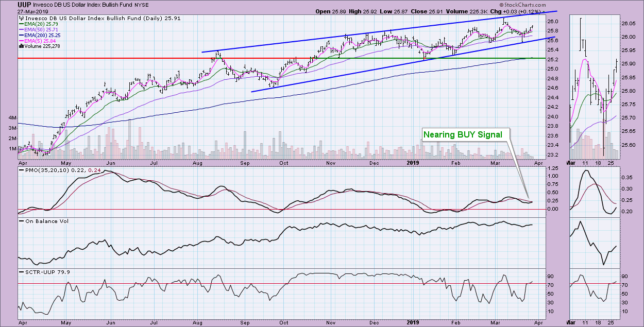Click the UUP ticker symbol title

[x=24, y=4]
